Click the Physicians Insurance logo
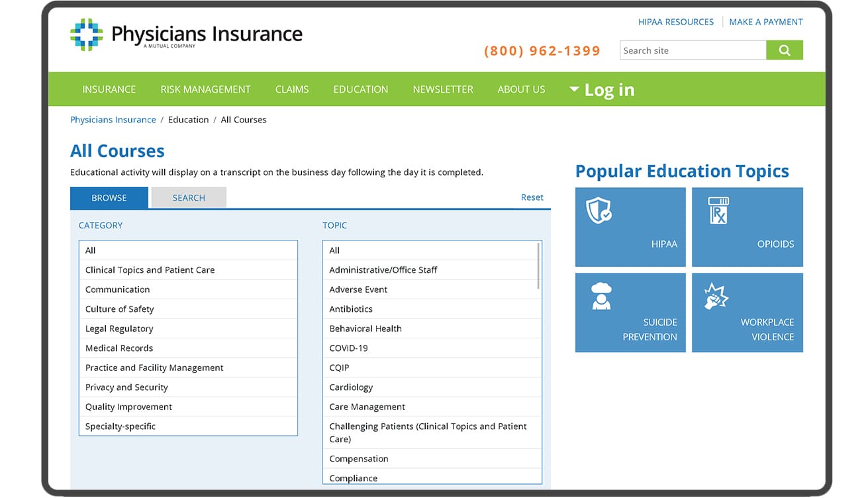This screenshot has width=868, height=498. click(x=186, y=35)
